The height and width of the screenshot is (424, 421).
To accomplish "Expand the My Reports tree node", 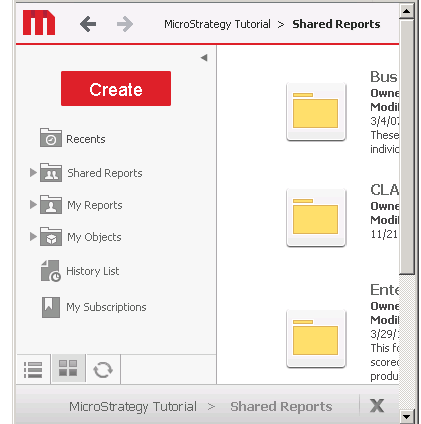I will point(33,204).
